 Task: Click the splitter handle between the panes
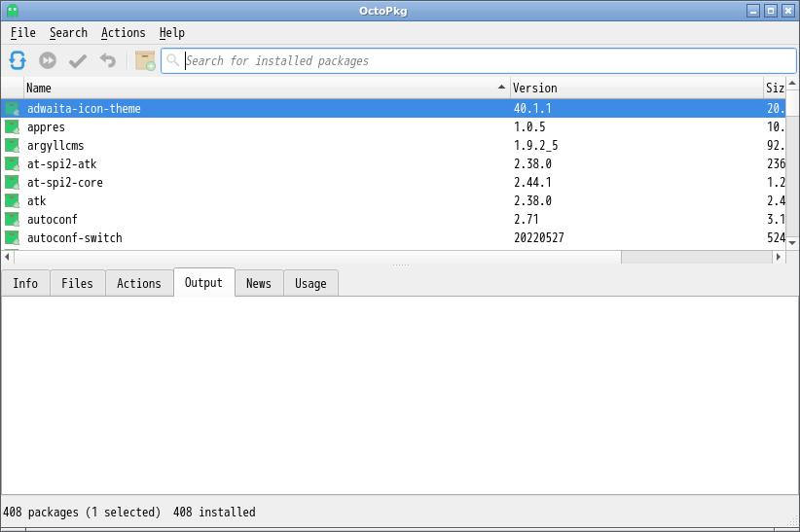pyautogui.click(x=401, y=266)
